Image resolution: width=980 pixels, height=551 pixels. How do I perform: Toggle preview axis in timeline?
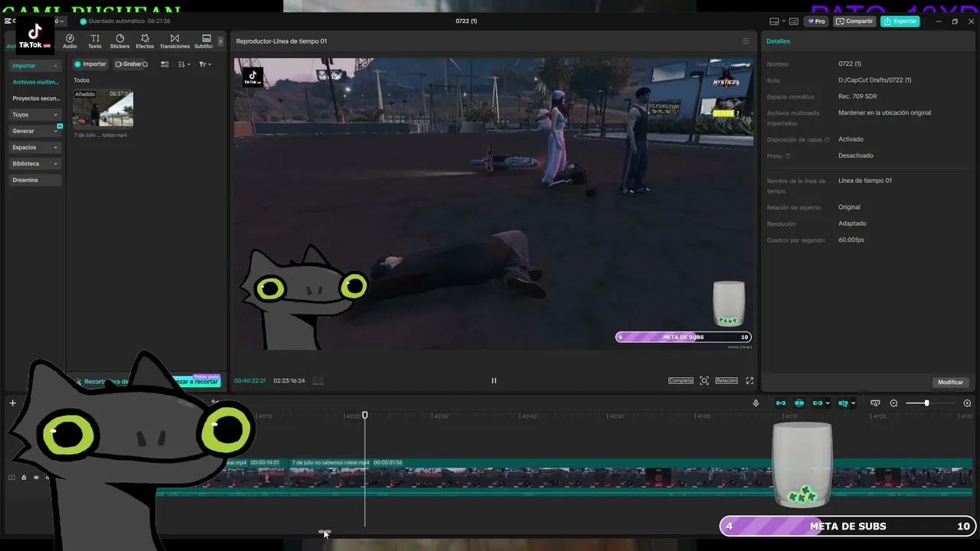tap(843, 403)
